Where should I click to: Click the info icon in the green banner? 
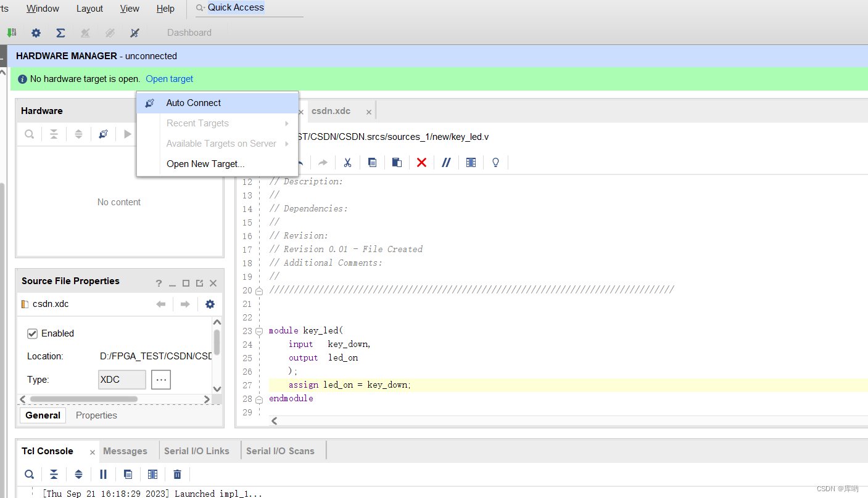pyautogui.click(x=23, y=79)
